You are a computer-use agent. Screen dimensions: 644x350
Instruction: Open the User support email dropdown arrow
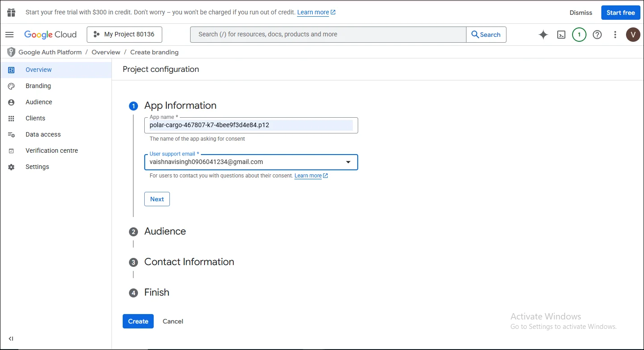[x=348, y=162]
